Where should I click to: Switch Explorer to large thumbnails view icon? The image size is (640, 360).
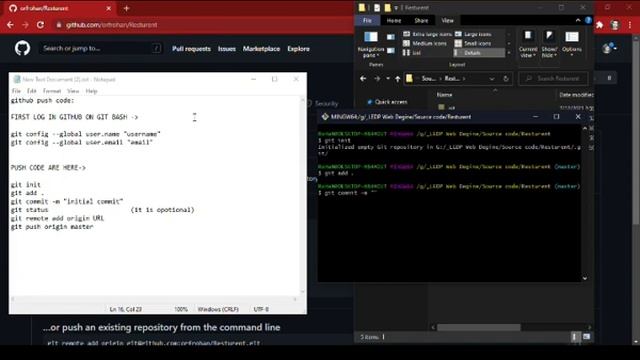[x=587, y=337]
